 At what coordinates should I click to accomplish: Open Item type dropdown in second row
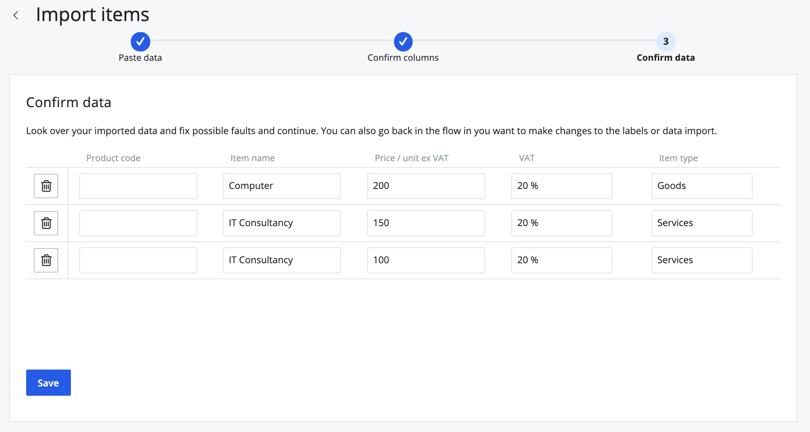click(x=701, y=223)
